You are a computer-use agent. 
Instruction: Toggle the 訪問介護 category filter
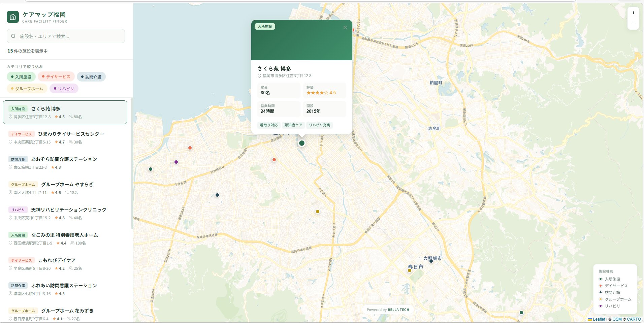(x=91, y=77)
